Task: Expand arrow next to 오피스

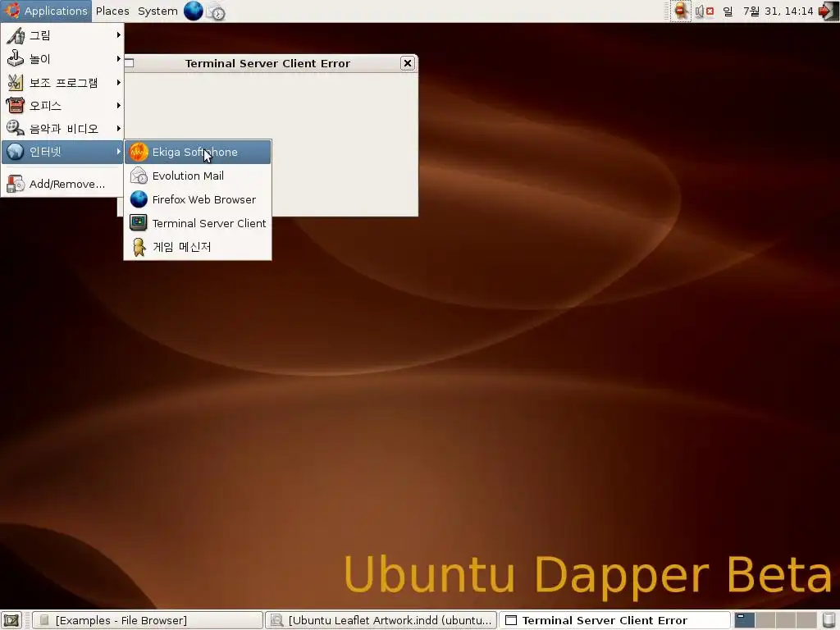Action: tap(118, 106)
